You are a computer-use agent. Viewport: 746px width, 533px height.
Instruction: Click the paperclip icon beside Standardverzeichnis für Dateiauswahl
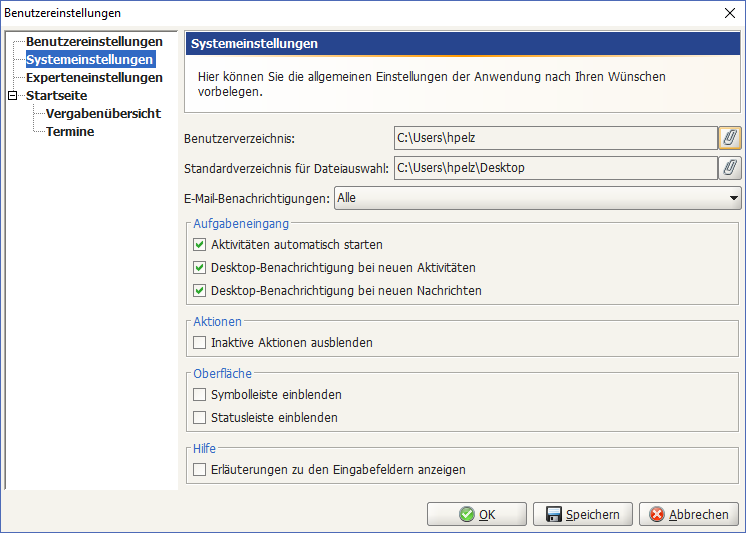click(730, 168)
